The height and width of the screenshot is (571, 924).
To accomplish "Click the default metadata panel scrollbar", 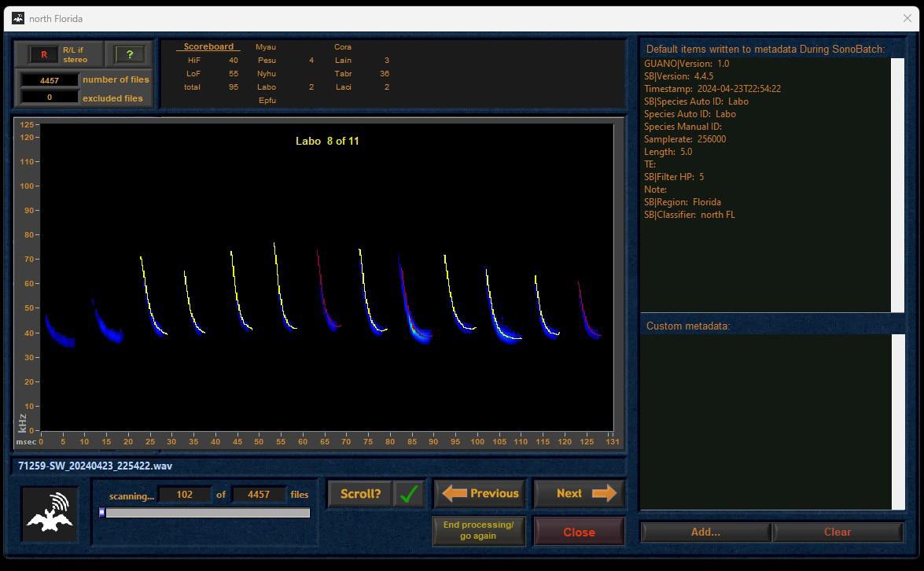I will 897,185.
